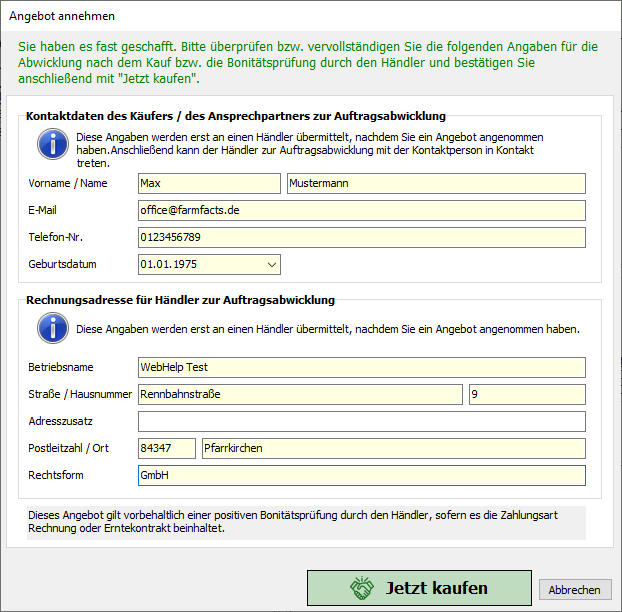Edit the E-Mail field office@farmfacts.de

click(361, 210)
